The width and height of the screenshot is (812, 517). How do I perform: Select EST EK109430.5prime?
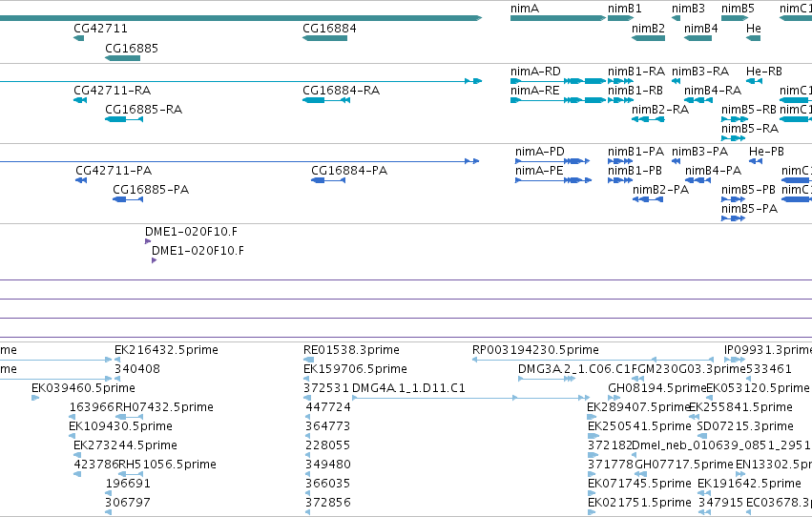(x=120, y=426)
